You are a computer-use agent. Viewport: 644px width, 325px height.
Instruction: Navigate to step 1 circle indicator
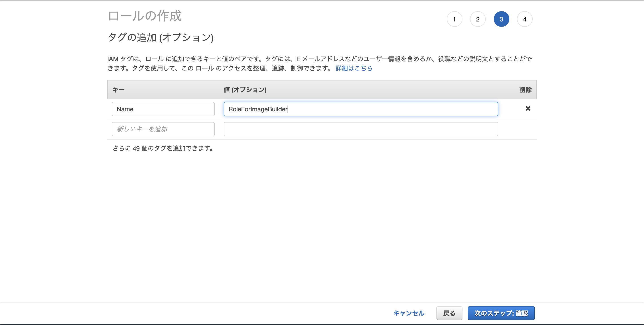coord(455,19)
